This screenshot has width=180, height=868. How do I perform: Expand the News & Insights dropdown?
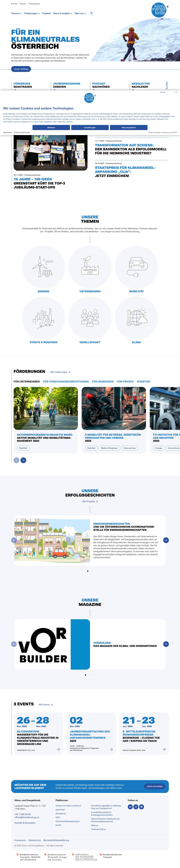coord(63,14)
